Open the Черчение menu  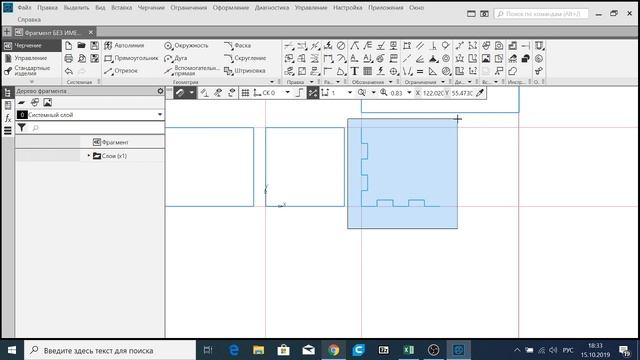click(151, 8)
